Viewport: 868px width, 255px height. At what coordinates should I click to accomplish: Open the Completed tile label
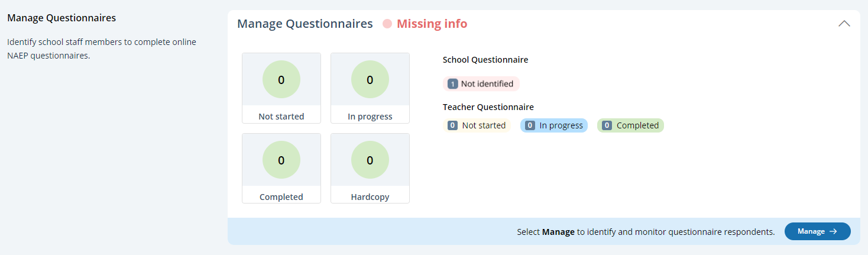point(281,197)
